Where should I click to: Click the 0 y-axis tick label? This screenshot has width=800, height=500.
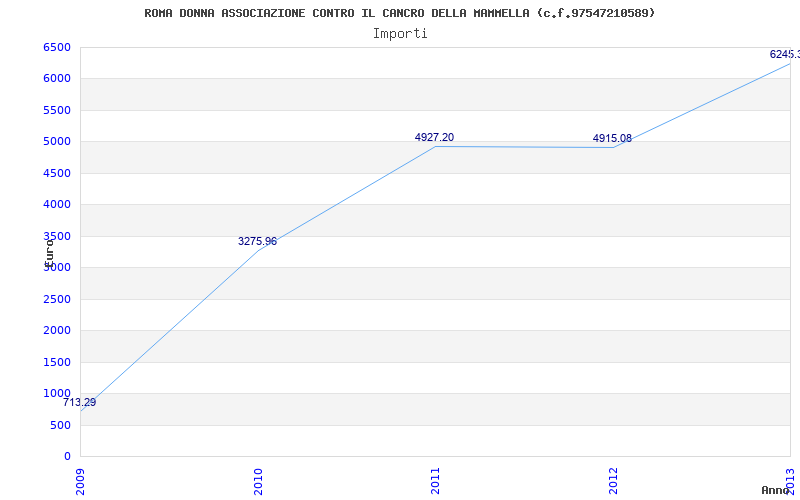[67, 456]
